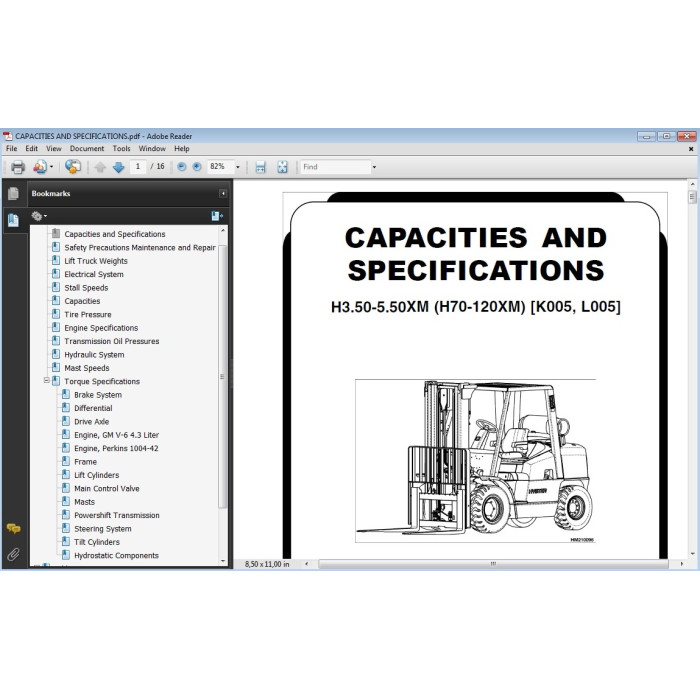Screen dimensions: 700x700
Task: Open Capacities bookmark
Action: [x=82, y=301]
